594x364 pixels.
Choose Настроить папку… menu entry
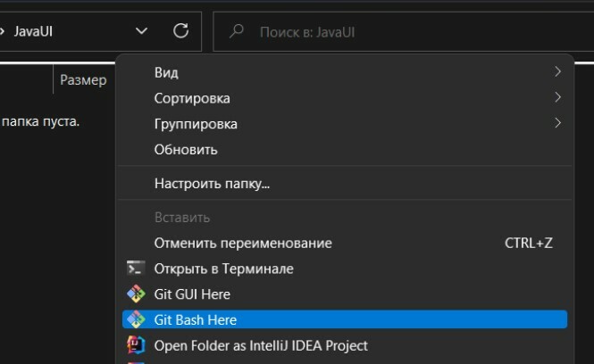tap(345, 184)
